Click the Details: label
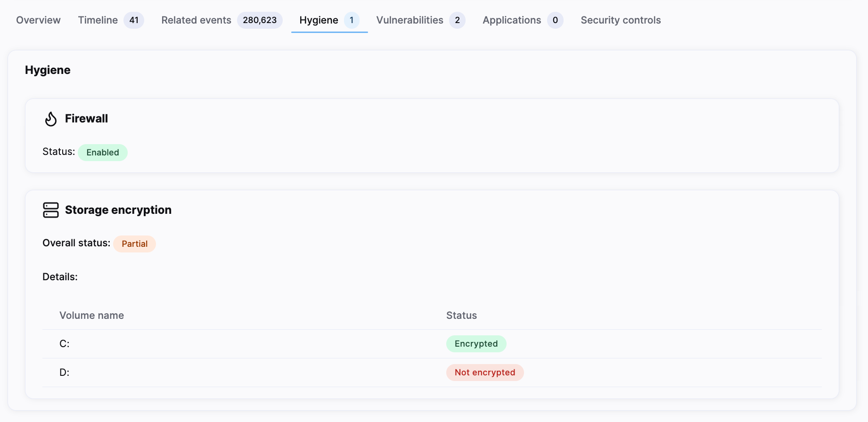Screen dimensions: 868x422 [x=60, y=277]
